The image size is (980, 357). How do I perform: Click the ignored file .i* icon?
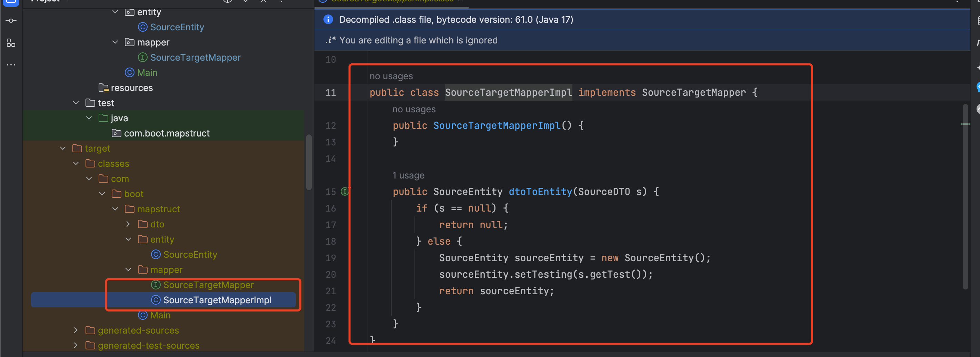(x=330, y=40)
